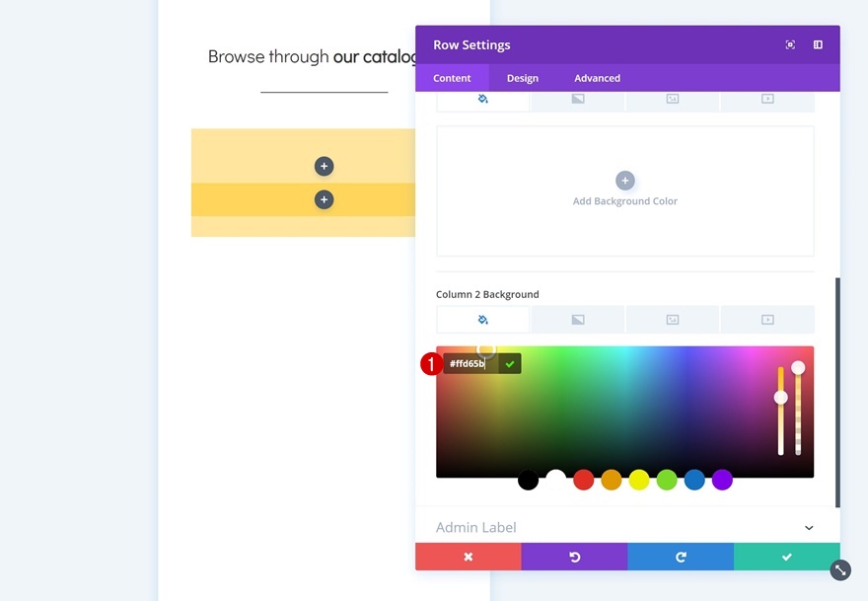Viewport: 868px width, 601px height.
Task: Undo with the purple undo button
Action: tap(575, 557)
